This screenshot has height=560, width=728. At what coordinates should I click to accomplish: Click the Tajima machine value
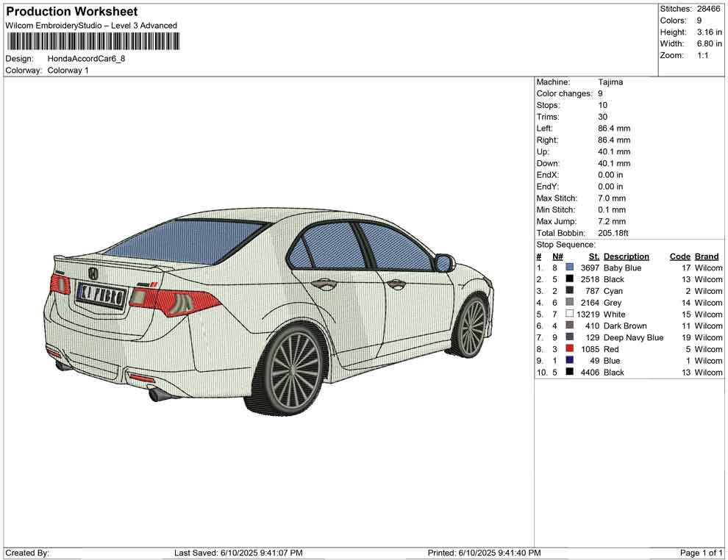[x=610, y=82]
